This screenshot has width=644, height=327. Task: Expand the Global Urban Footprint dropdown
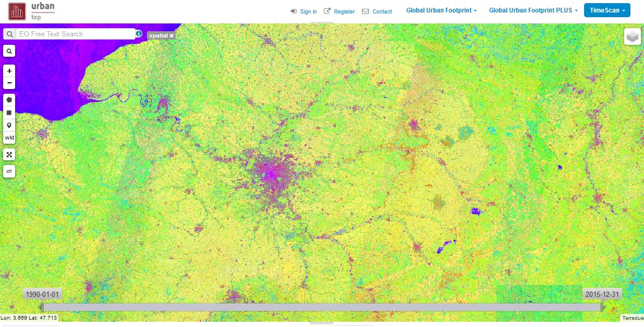(x=441, y=10)
